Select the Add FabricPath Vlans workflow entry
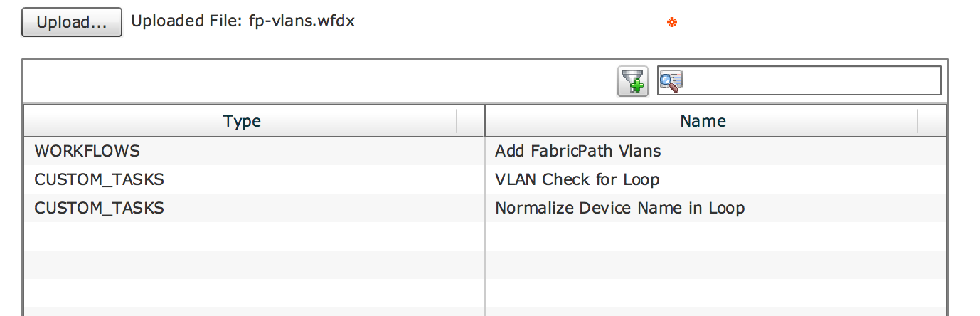The width and height of the screenshot is (980, 316). pyautogui.click(x=577, y=151)
